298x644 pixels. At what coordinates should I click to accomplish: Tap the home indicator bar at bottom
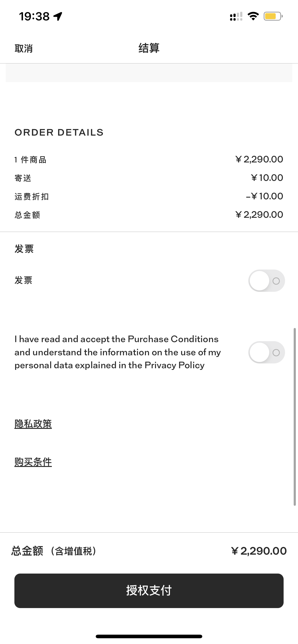149,636
